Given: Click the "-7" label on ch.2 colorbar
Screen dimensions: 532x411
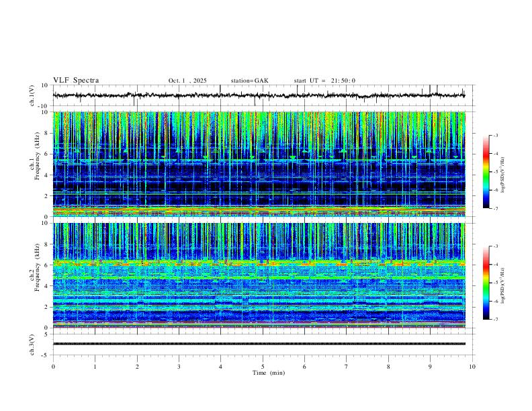Looking at the screenshot, I should [x=495, y=319].
